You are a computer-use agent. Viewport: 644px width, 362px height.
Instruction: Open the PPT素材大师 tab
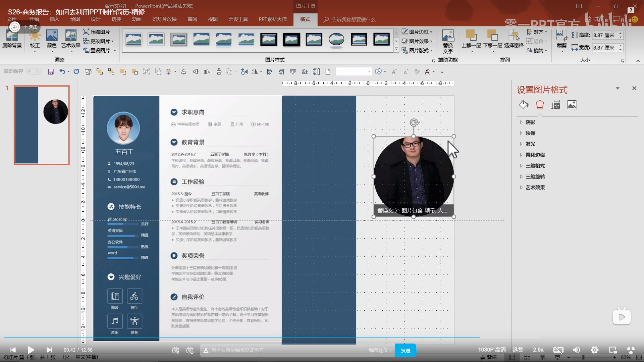pos(273,19)
